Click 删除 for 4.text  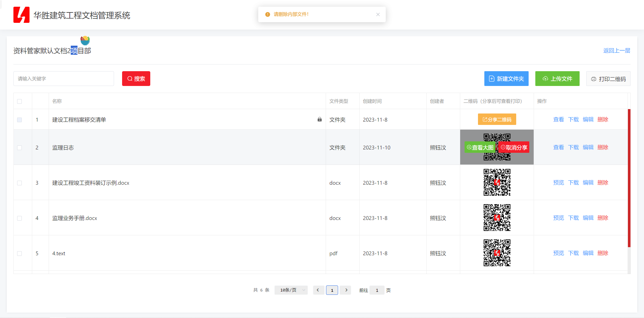click(603, 253)
